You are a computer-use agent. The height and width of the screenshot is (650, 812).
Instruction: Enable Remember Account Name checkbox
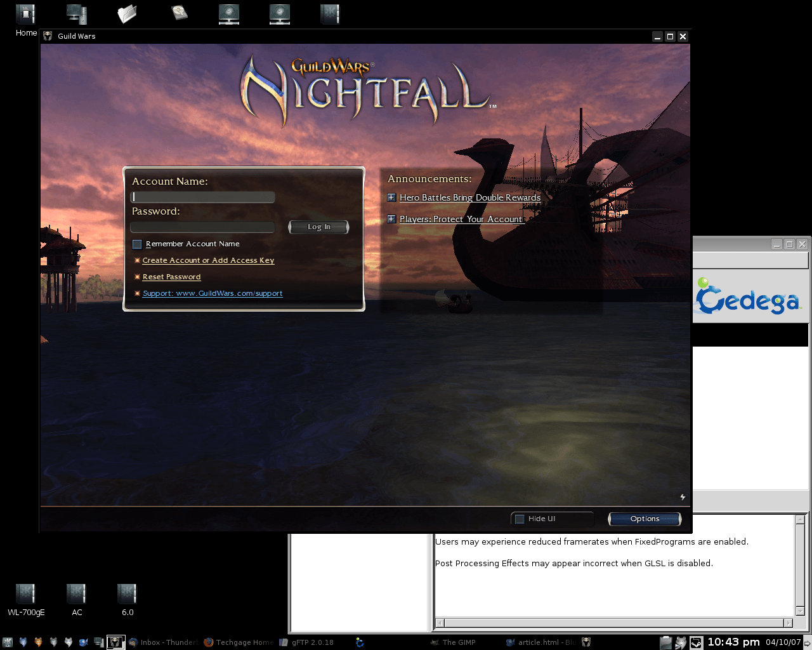pos(137,244)
